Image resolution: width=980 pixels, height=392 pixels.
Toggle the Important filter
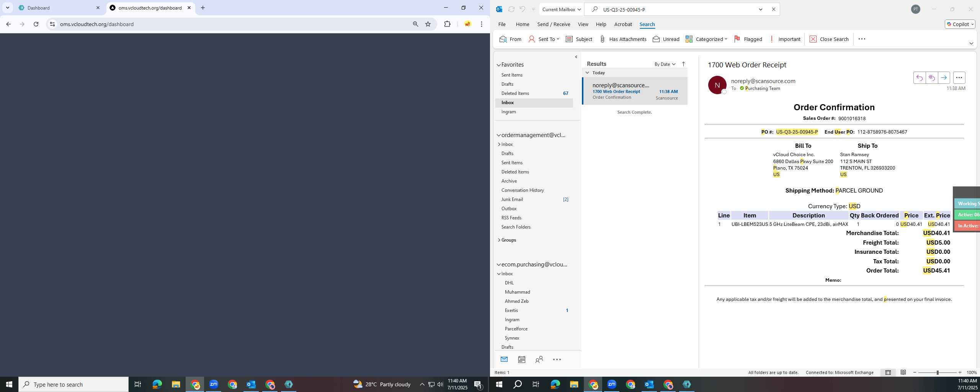click(x=785, y=39)
